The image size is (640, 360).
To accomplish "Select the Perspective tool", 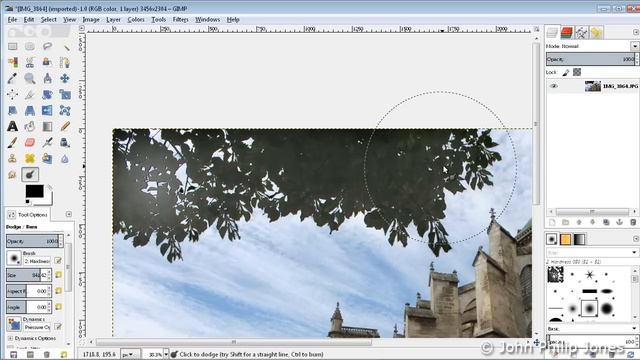I will point(30,110).
